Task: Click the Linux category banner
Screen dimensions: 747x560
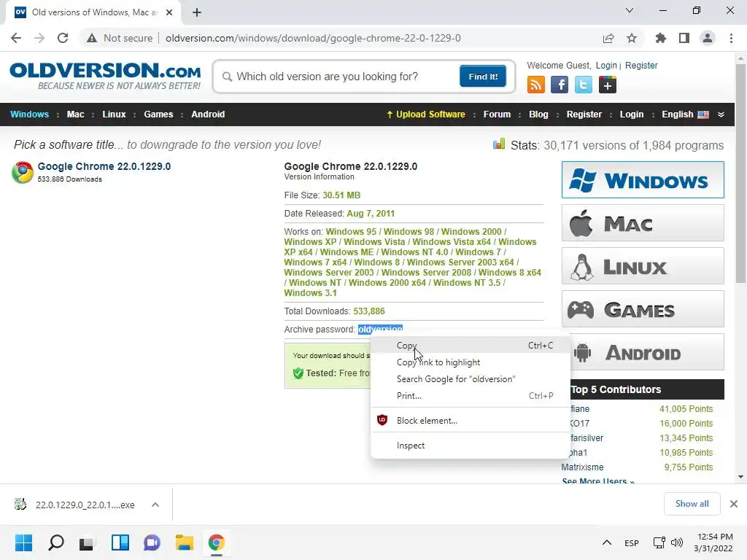Action: click(x=643, y=265)
